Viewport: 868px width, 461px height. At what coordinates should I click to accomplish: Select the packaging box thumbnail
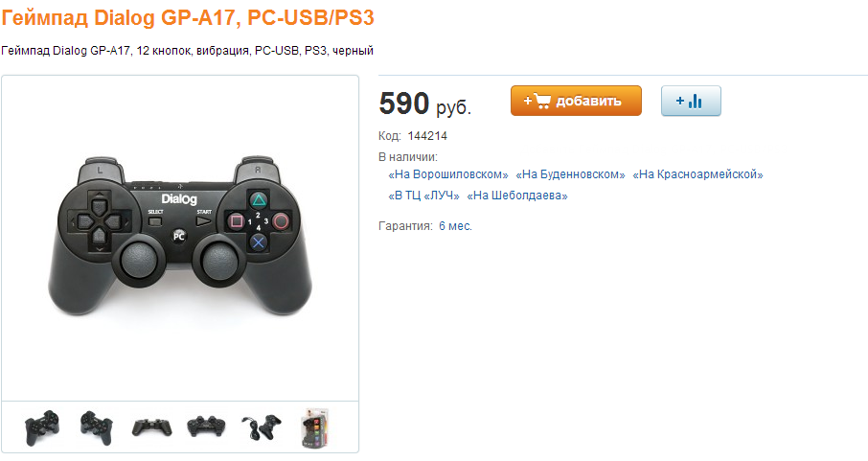click(315, 427)
